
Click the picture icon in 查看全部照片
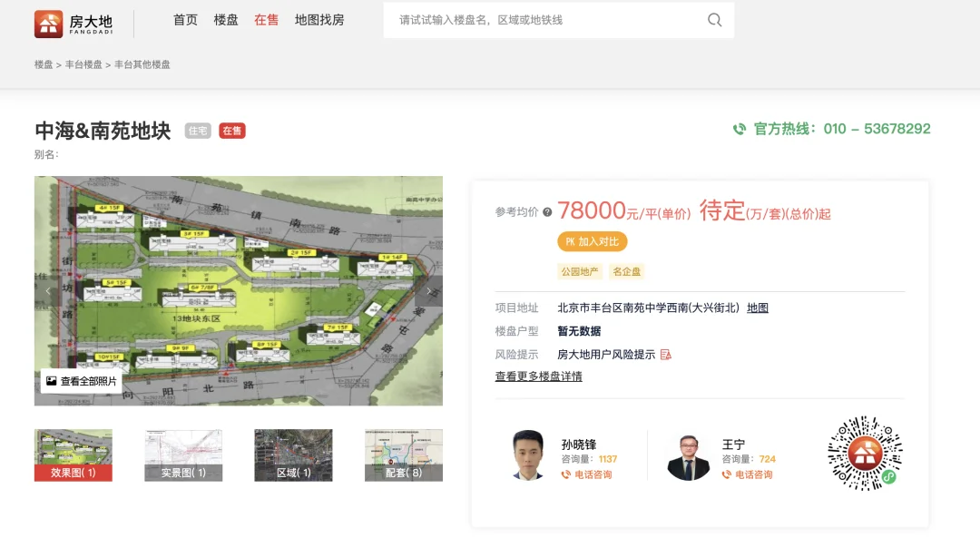pos(51,381)
